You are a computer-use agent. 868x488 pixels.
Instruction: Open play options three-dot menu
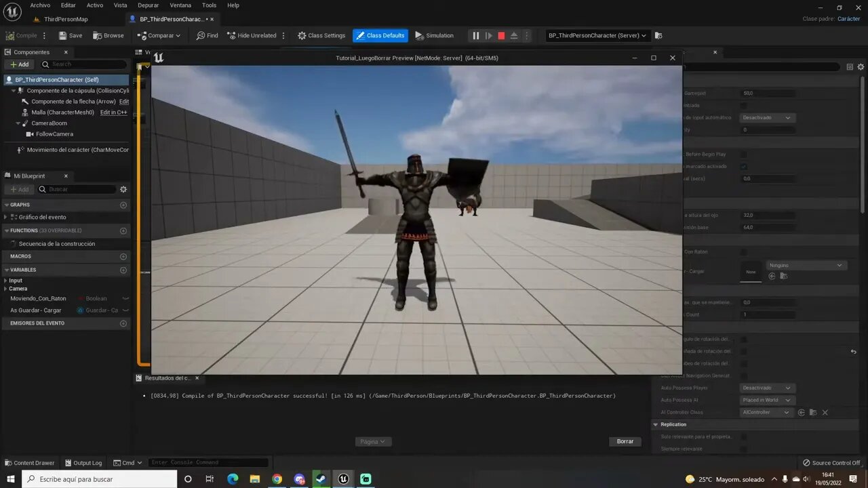point(527,35)
